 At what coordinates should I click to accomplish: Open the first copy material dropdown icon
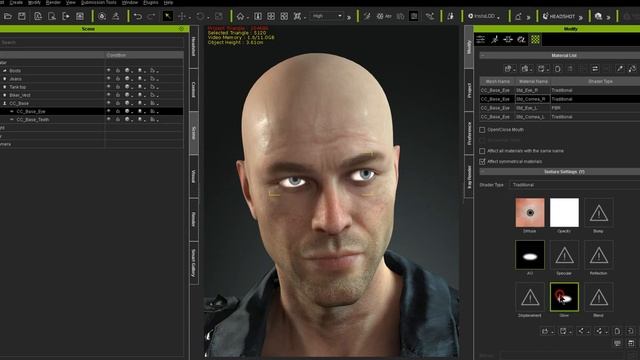point(509,69)
